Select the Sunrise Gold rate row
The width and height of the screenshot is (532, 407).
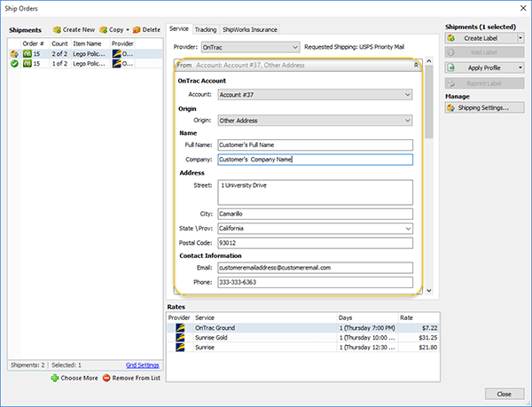point(303,338)
